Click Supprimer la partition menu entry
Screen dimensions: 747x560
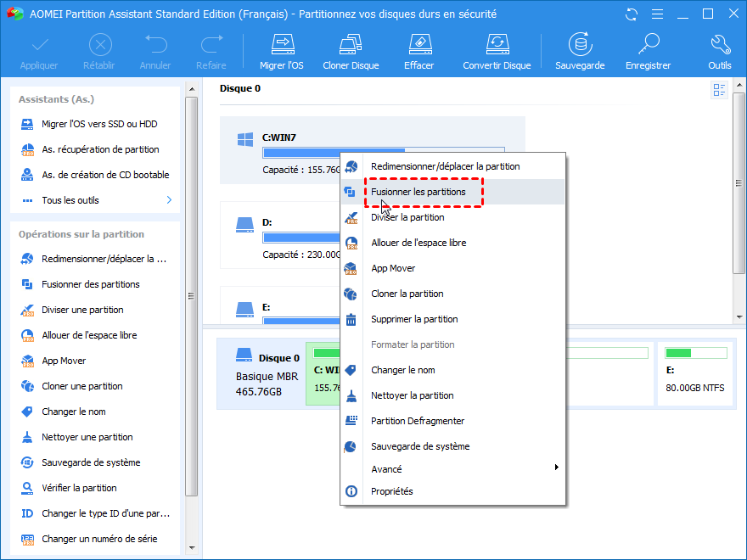(x=452, y=320)
